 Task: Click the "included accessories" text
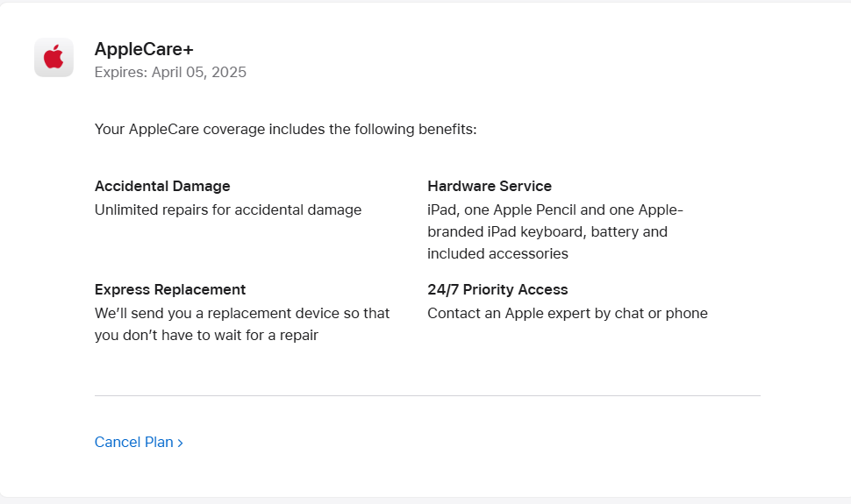(497, 254)
